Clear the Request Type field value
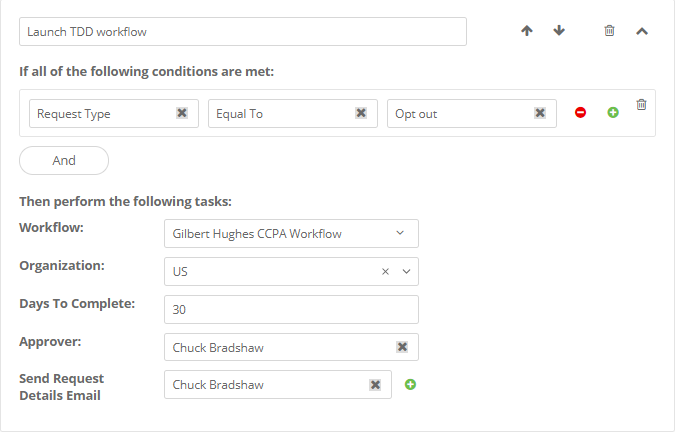675x432 pixels. (182, 113)
